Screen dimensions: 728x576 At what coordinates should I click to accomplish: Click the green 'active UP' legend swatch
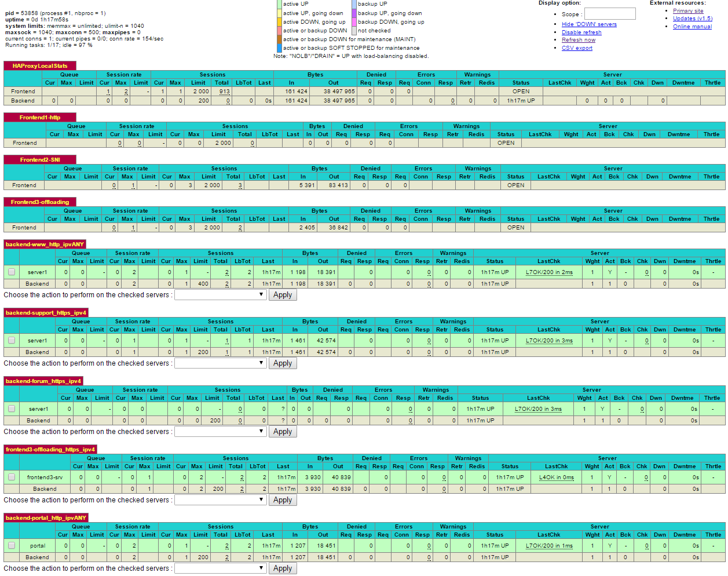(x=279, y=4)
